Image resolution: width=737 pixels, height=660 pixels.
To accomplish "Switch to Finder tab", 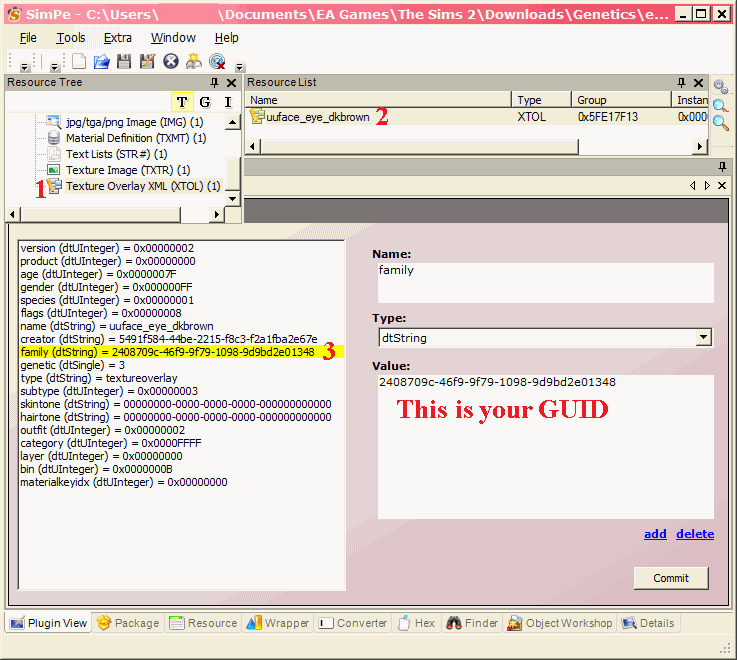I will click(x=472, y=623).
